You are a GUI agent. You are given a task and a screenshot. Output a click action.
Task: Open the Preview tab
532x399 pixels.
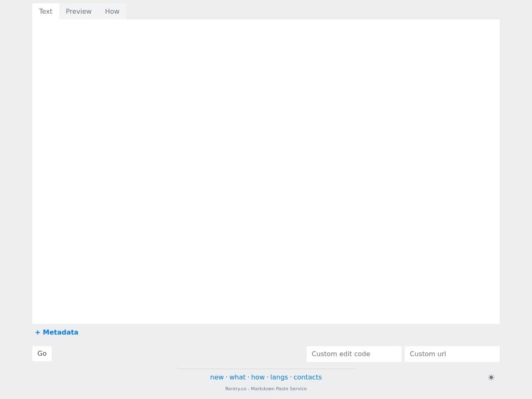(79, 11)
